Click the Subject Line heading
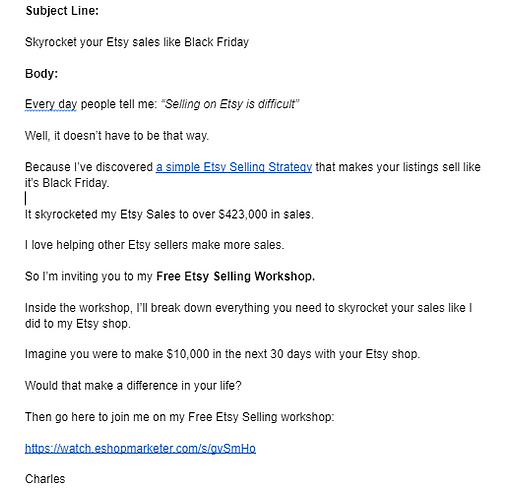 point(62,11)
